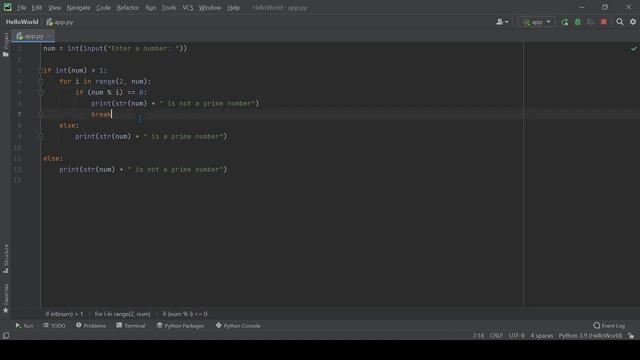
Task: Open the Problems tool window
Action: [x=91, y=326]
